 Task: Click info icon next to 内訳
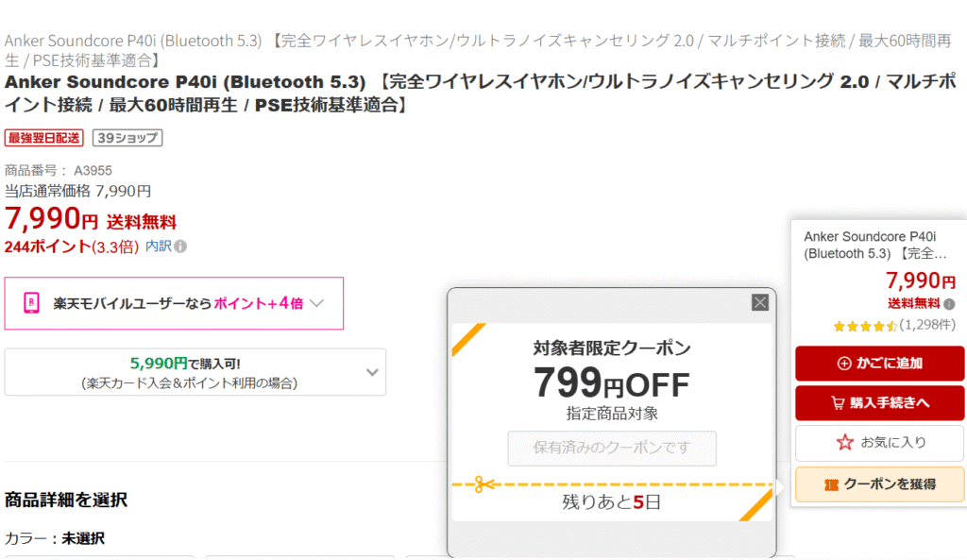point(180,246)
